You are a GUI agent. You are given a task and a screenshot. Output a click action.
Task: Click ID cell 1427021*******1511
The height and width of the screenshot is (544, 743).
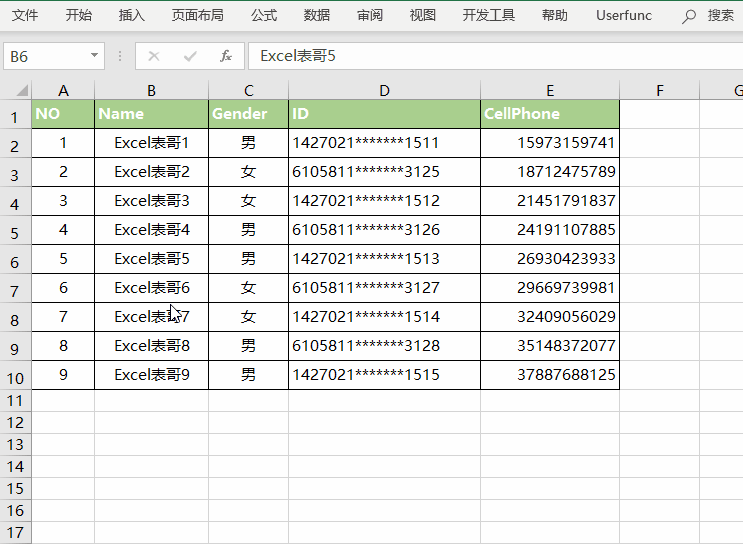[x=384, y=143]
